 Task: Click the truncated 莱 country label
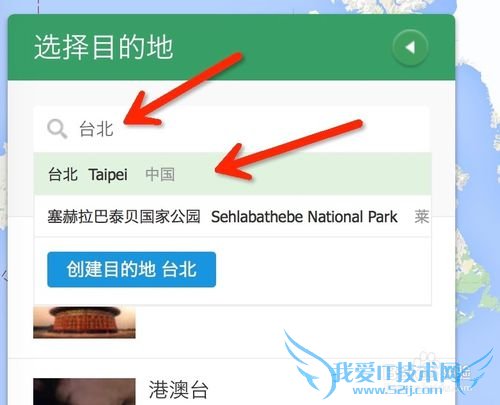click(422, 217)
